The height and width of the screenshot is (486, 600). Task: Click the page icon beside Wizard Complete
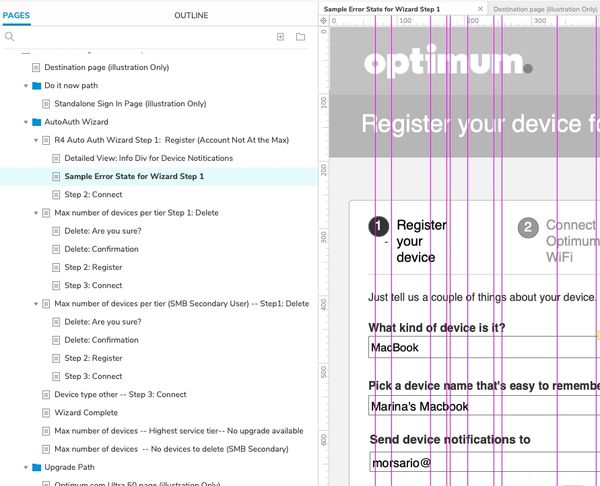click(46, 413)
